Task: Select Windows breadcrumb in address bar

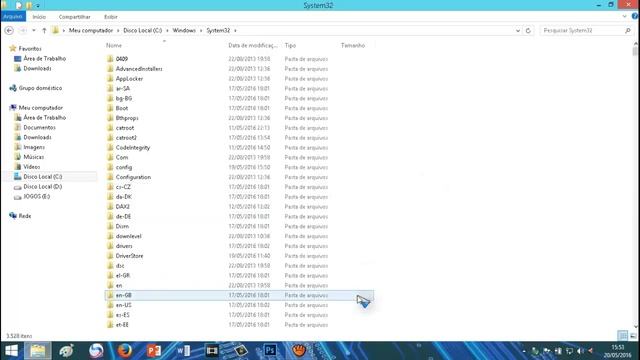Action: tap(184, 31)
